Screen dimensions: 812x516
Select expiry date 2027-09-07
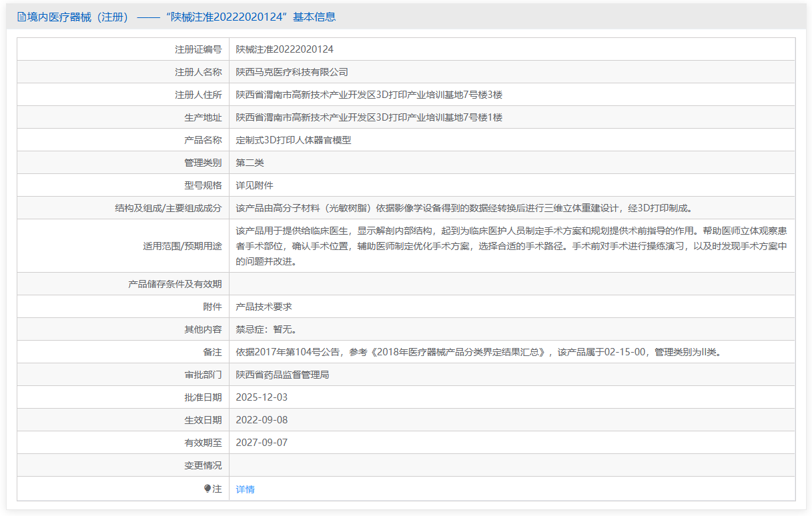[x=262, y=443]
